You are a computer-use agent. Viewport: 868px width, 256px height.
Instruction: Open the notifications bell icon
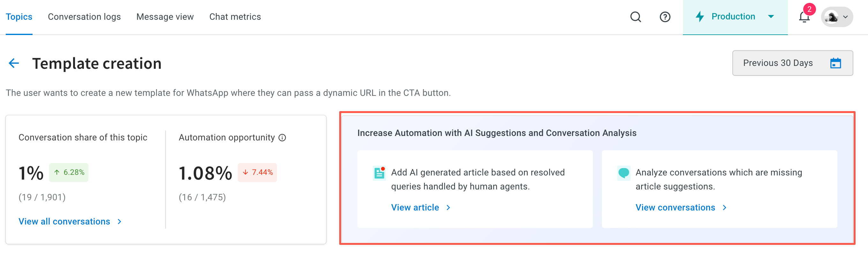(x=804, y=17)
